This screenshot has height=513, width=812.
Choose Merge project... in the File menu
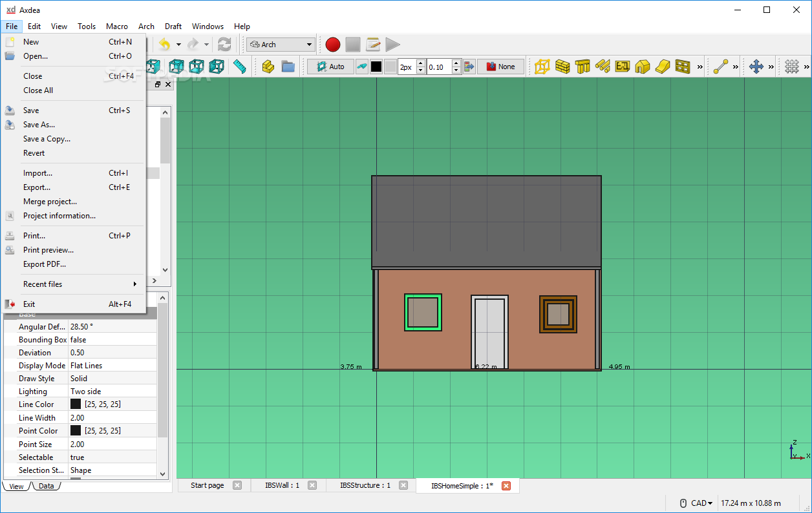click(74, 202)
